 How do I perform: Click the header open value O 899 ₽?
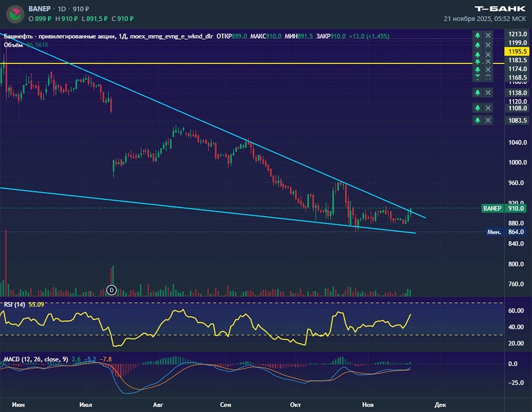(40, 19)
